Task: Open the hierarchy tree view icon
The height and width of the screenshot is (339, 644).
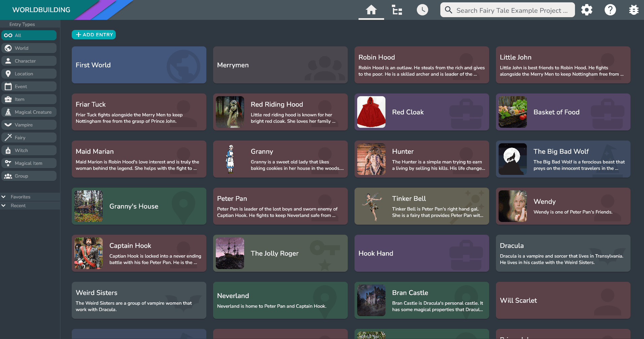Action: click(x=397, y=10)
